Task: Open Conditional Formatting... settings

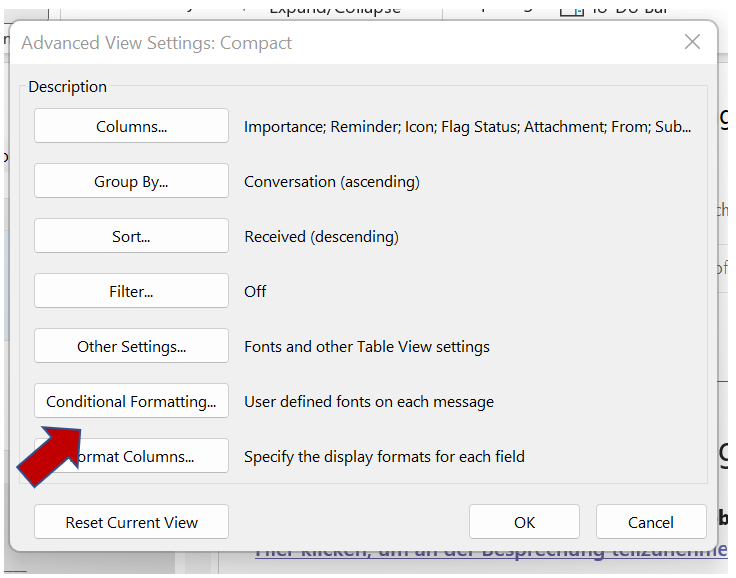Action: tap(131, 402)
